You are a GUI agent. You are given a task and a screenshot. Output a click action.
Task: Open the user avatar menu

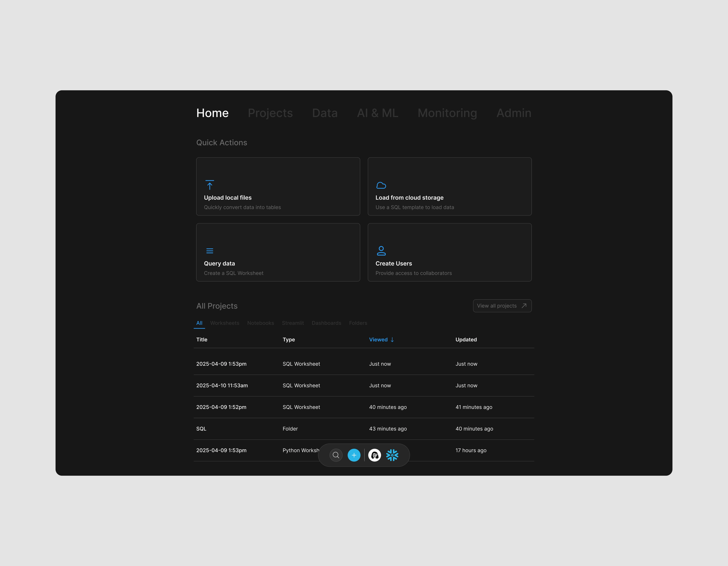click(375, 455)
